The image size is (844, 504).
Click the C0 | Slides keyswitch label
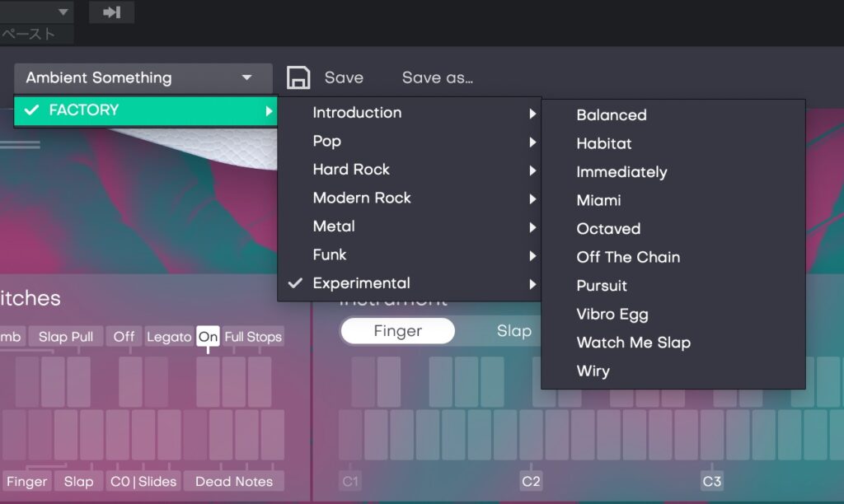click(143, 482)
